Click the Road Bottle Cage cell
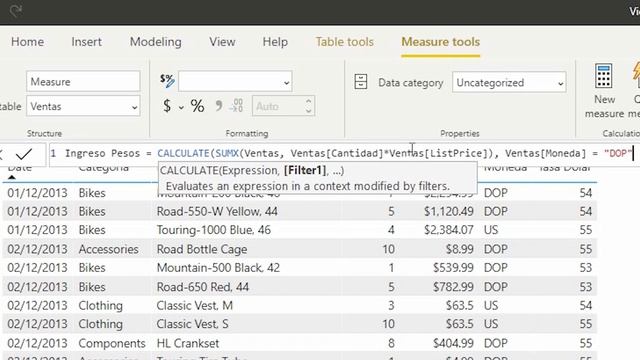Viewport: 640px width, 360px height. tap(202, 249)
